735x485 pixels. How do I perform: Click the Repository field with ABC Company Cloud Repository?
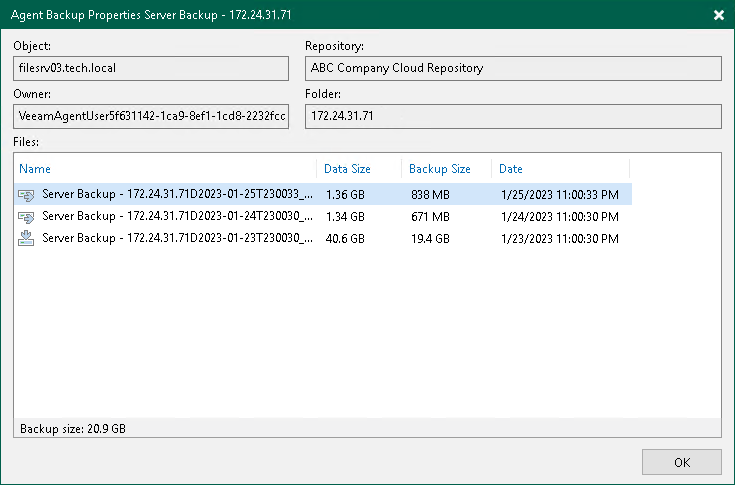512,68
